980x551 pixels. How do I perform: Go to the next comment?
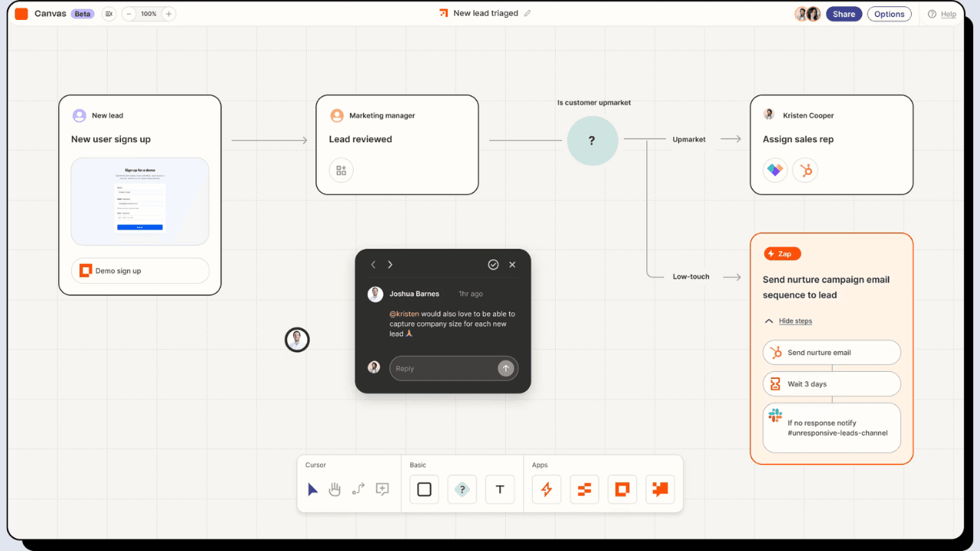390,265
